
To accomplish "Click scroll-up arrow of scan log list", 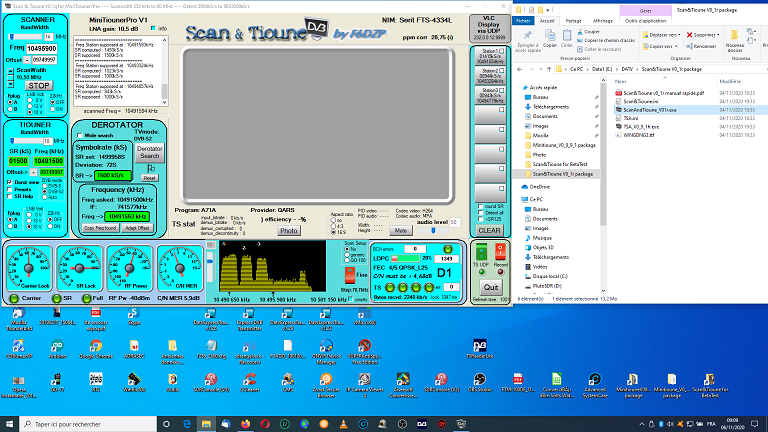I will (164, 40).
